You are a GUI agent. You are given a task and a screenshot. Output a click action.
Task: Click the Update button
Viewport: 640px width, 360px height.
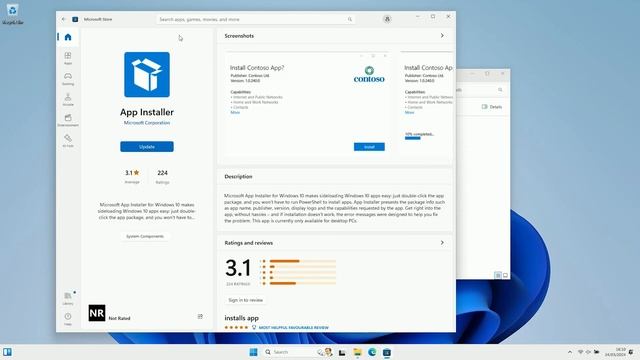click(147, 147)
